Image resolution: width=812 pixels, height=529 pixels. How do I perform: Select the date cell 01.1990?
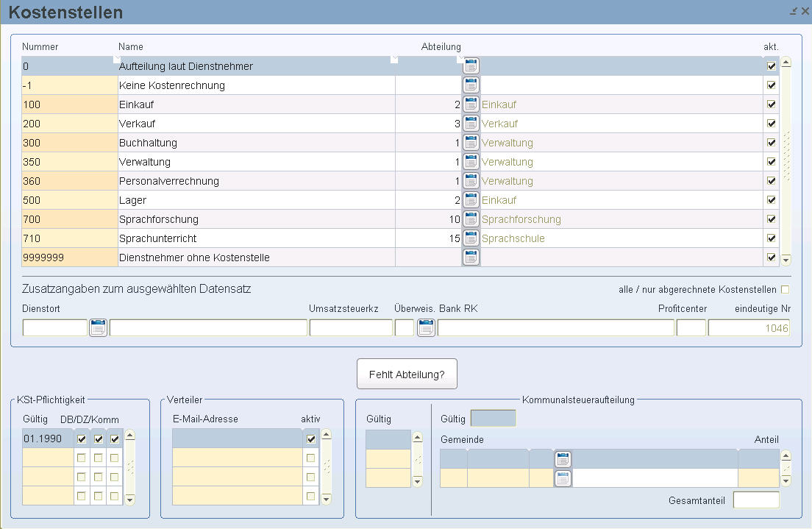click(x=48, y=439)
